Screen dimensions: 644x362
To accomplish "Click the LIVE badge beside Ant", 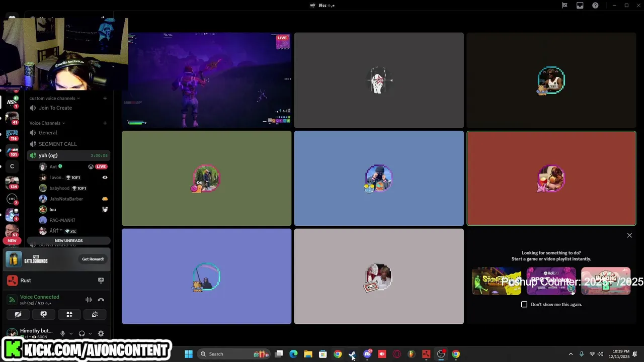I will point(101,166).
